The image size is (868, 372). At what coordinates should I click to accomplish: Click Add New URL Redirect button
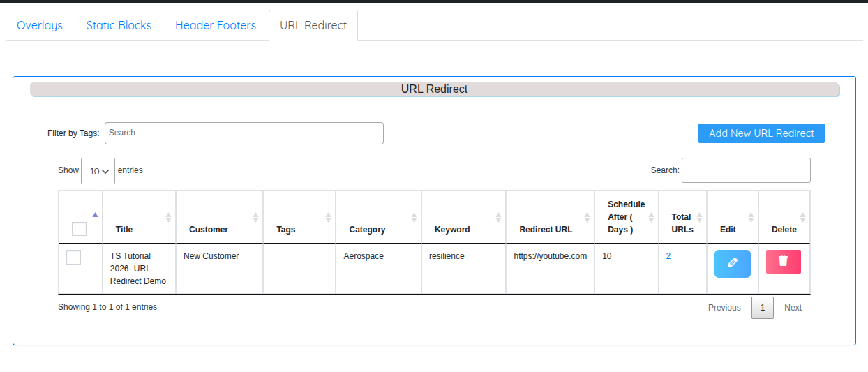click(x=761, y=133)
